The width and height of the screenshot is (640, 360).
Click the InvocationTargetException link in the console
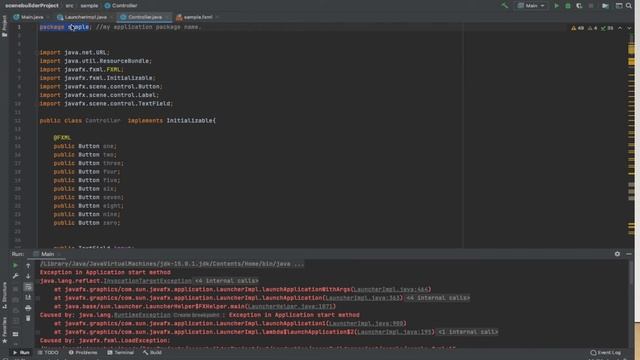tap(147, 281)
